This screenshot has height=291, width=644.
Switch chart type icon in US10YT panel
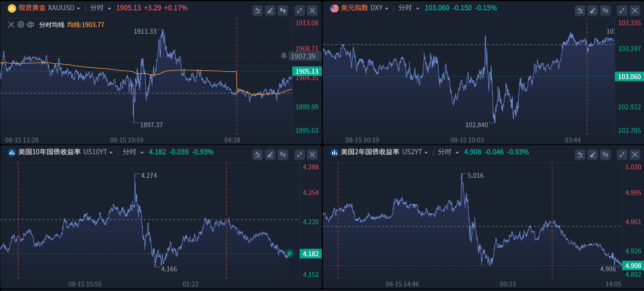pos(283,155)
